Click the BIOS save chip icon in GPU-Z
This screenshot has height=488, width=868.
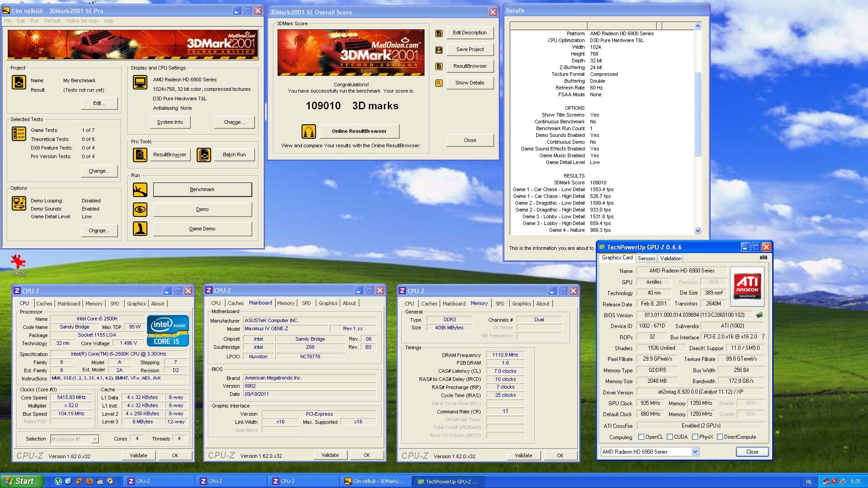(x=759, y=315)
